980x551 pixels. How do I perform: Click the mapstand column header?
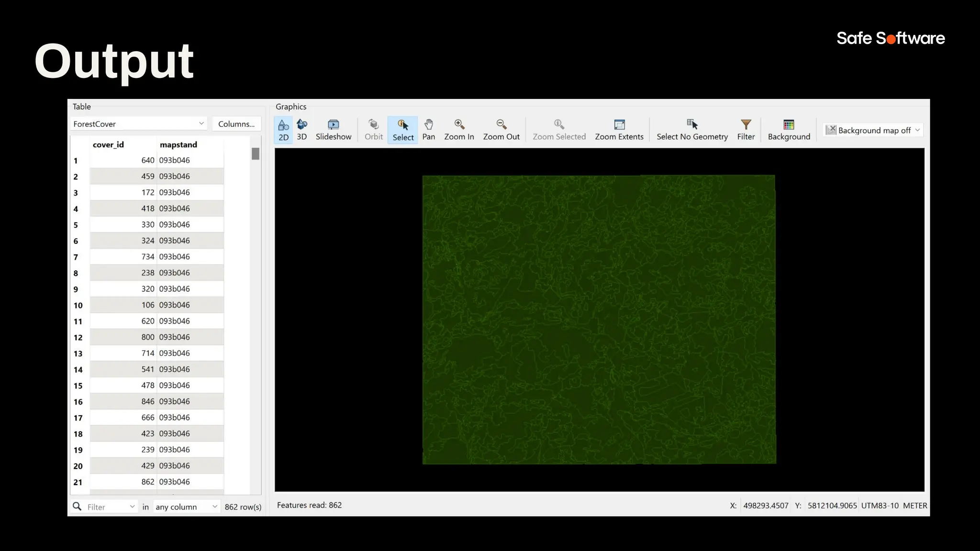(178, 144)
